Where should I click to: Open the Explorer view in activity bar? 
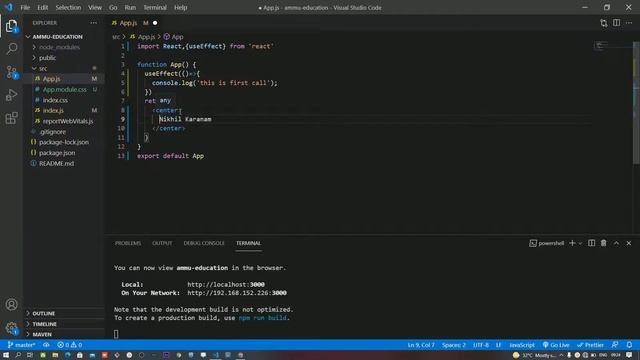coord(11,26)
